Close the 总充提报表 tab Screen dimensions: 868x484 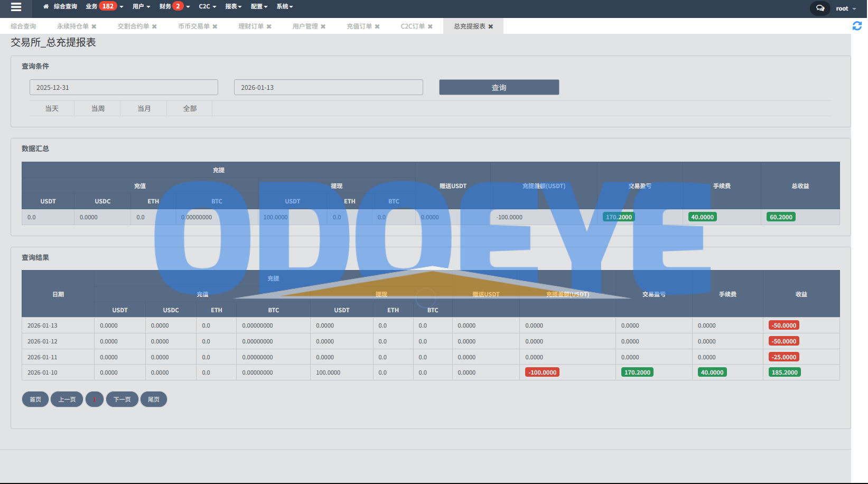tap(491, 26)
